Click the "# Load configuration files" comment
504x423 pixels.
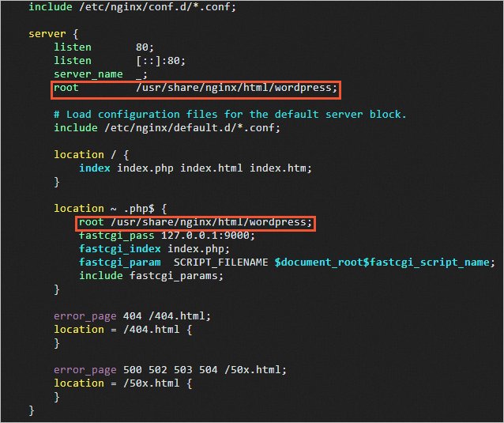tap(229, 115)
